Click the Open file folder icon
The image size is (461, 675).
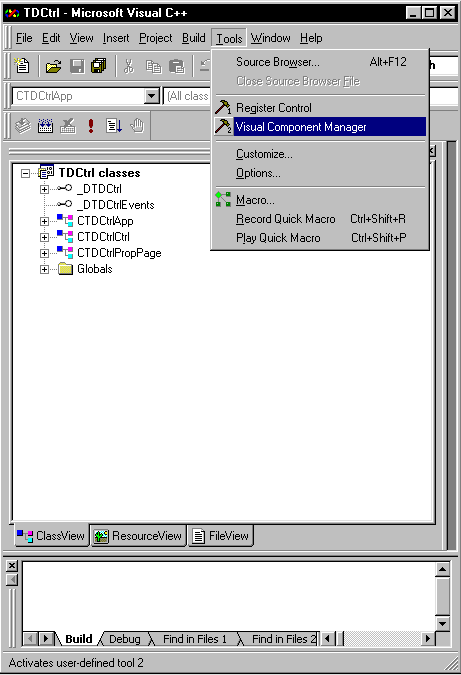pyautogui.click(x=53, y=66)
